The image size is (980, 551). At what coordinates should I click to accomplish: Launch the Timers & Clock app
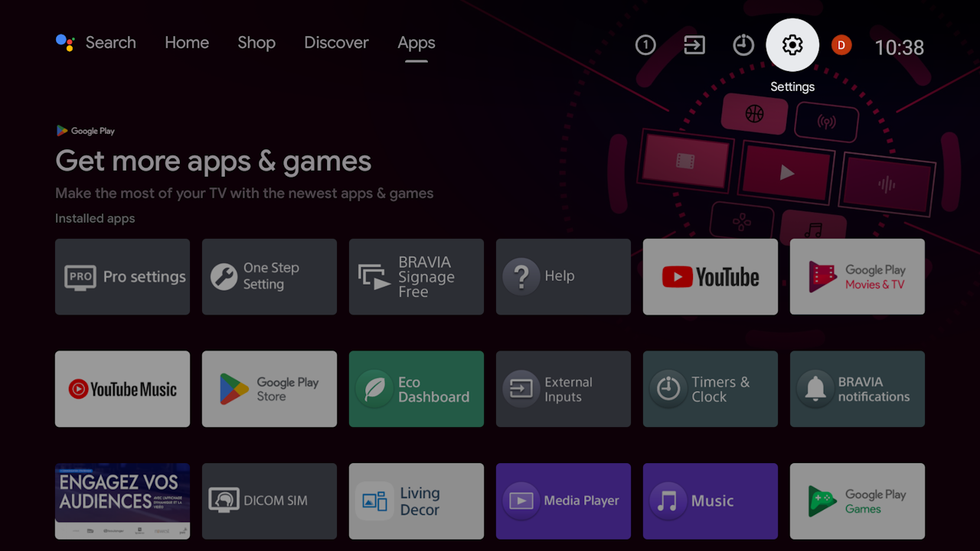click(x=710, y=389)
